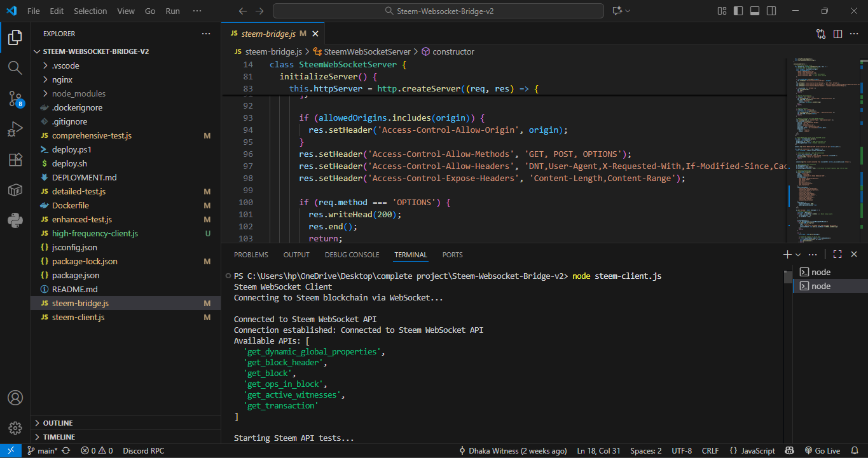The width and height of the screenshot is (868, 458).
Task: Open Run and Debug view
Action: (x=15, y=129)
